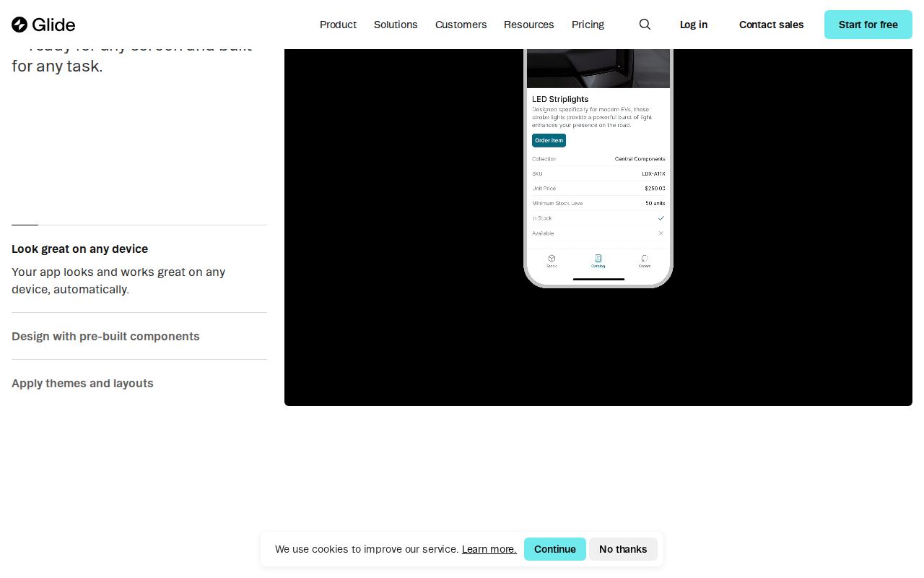Click the Available X mark icon
Viewport: 924px width, 578px height.
click(661, 233)
